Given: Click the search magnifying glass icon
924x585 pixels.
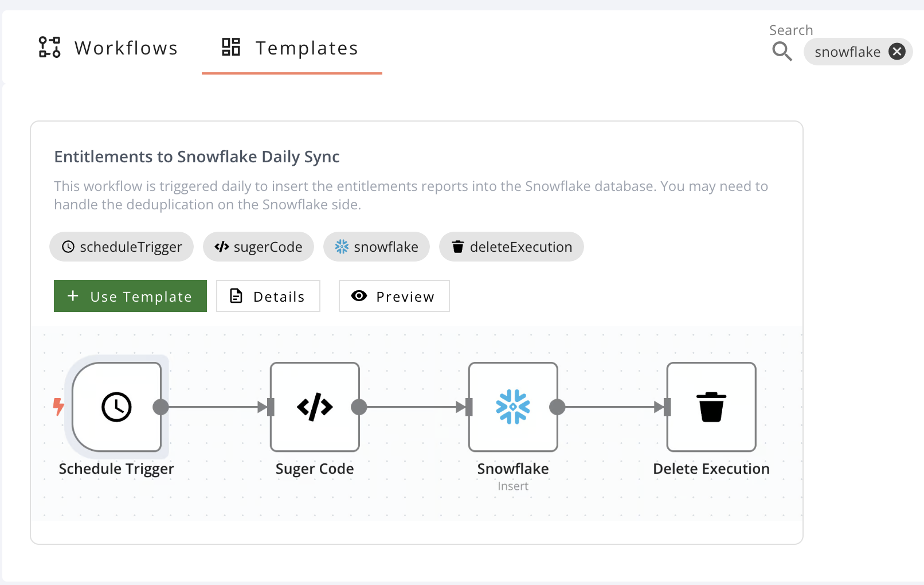Looking at the screenshot, I should 782,52.
